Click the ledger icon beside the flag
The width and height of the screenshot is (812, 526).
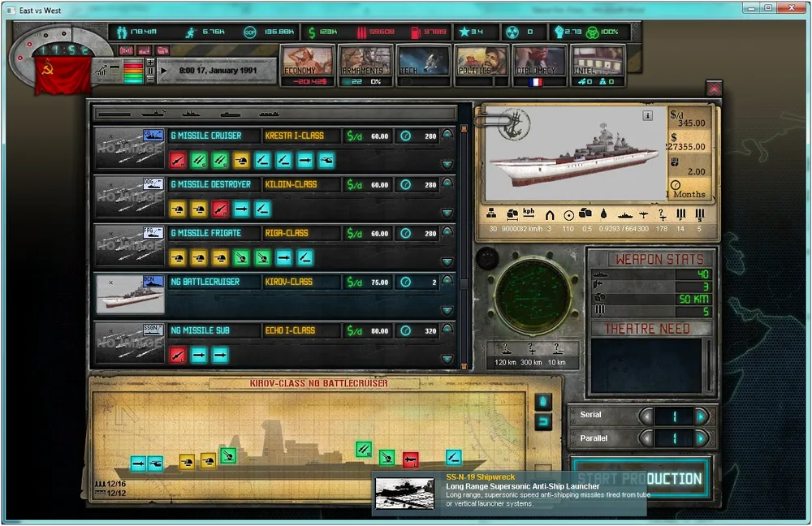tap(114, 71)
